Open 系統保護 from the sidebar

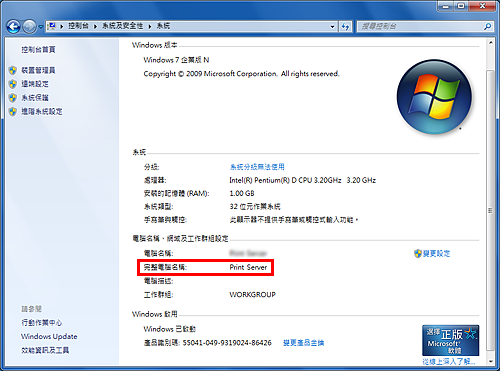[35, 98]
